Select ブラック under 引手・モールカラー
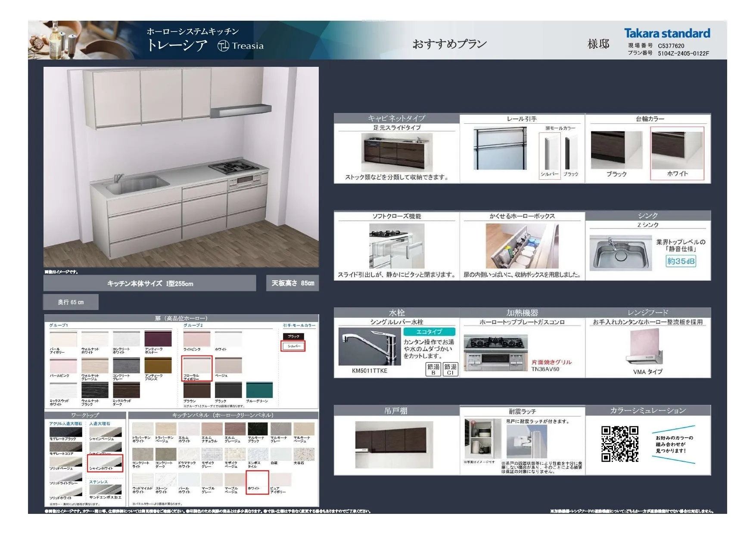756x535 pixels. (293, 336)
